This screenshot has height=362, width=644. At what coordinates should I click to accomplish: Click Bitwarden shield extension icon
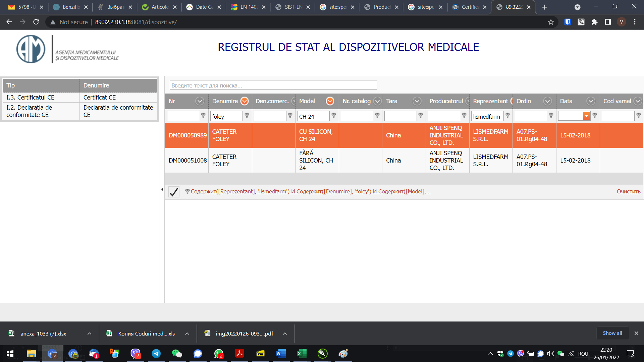[x=568, y=22]
